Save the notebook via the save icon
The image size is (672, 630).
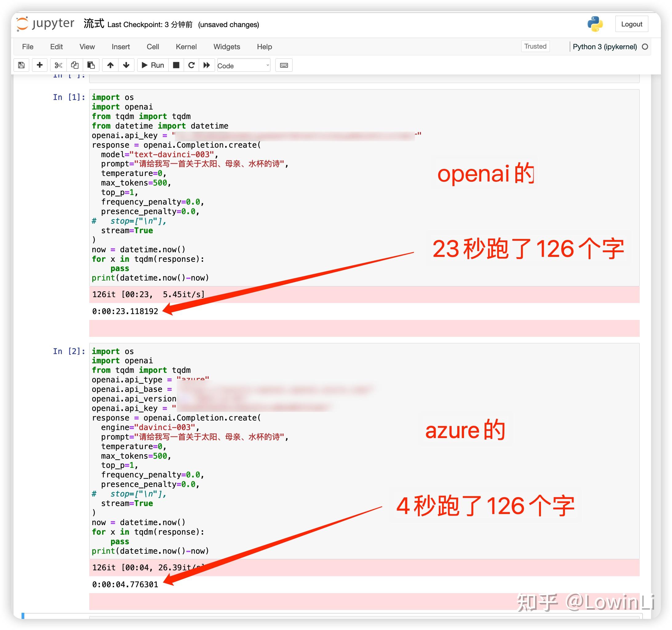(21, 65)
